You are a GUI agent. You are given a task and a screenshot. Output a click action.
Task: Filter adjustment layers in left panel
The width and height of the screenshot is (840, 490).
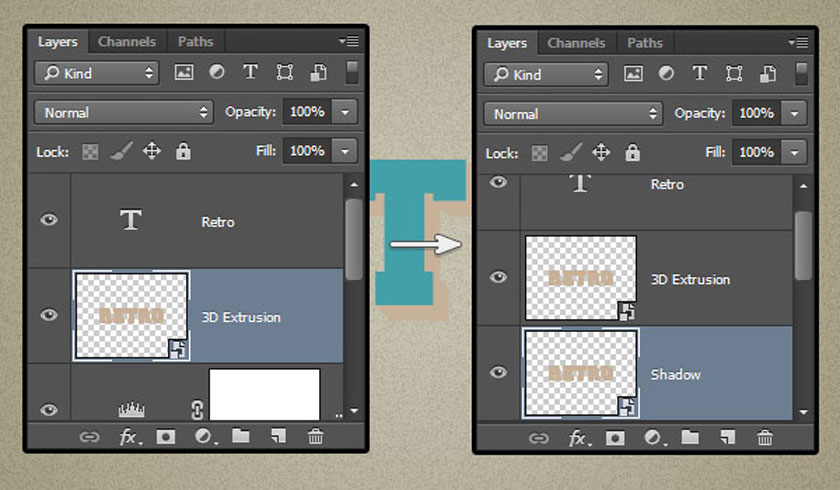tap(217, 72)
